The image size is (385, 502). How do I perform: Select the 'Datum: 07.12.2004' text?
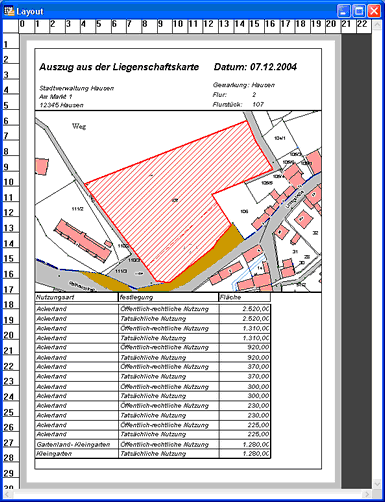click(x=255, y=67)
